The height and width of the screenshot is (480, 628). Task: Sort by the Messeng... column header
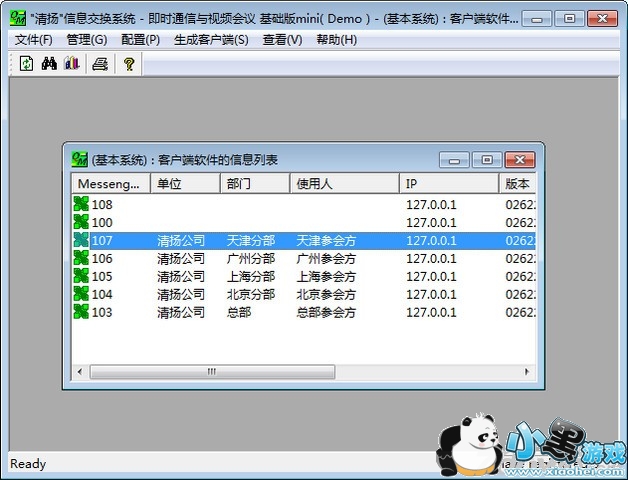[x=111, y=184]
